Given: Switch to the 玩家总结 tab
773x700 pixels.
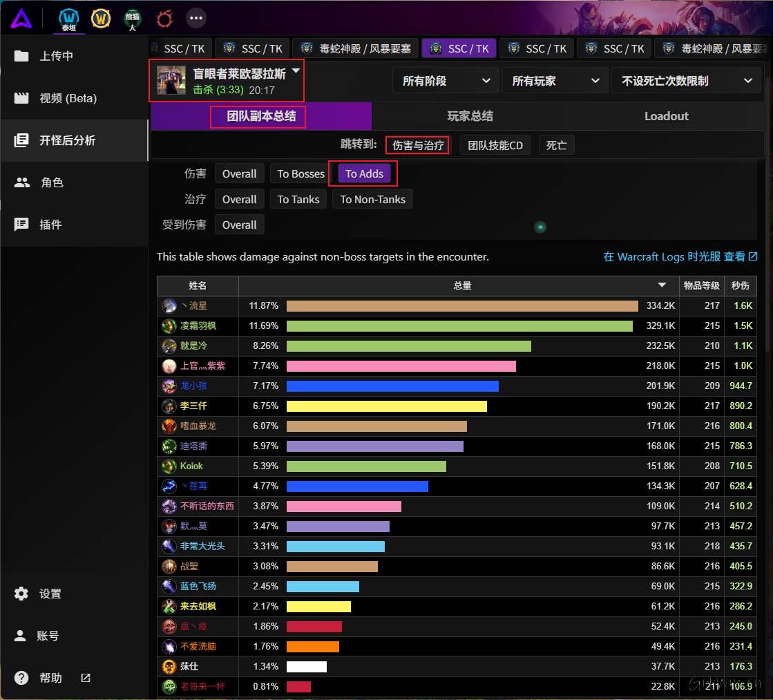Looking at the screenshot, I should (470, 116).
